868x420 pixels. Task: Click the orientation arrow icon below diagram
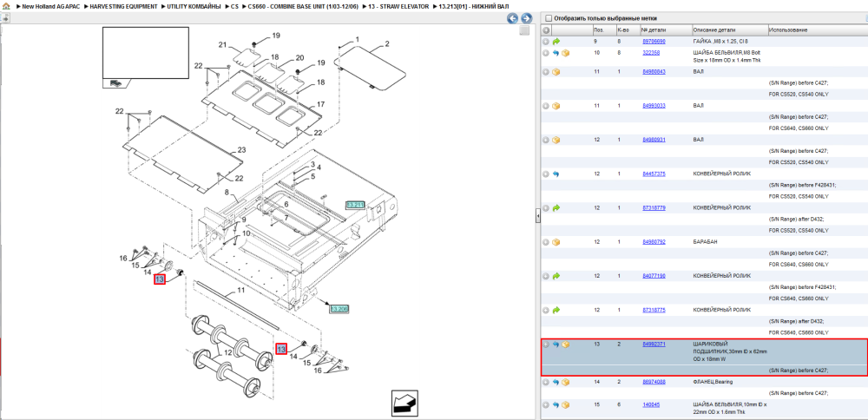[x=404, y=403]
